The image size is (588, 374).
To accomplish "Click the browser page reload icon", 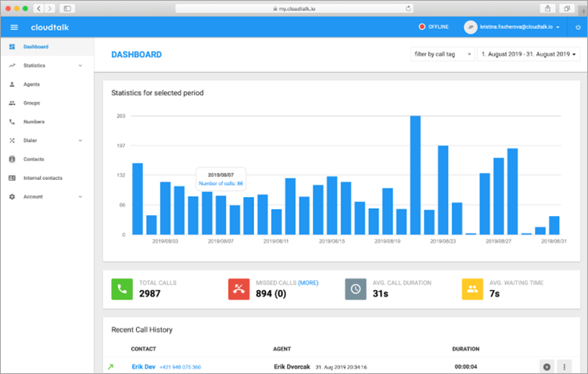I will (x=408, y=8).
